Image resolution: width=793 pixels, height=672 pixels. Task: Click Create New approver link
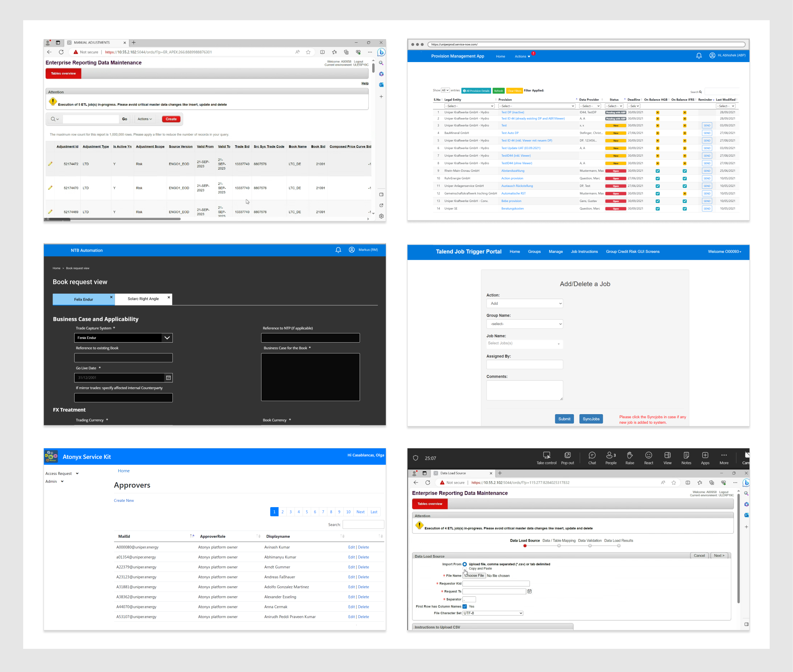[x=124, y=501]
